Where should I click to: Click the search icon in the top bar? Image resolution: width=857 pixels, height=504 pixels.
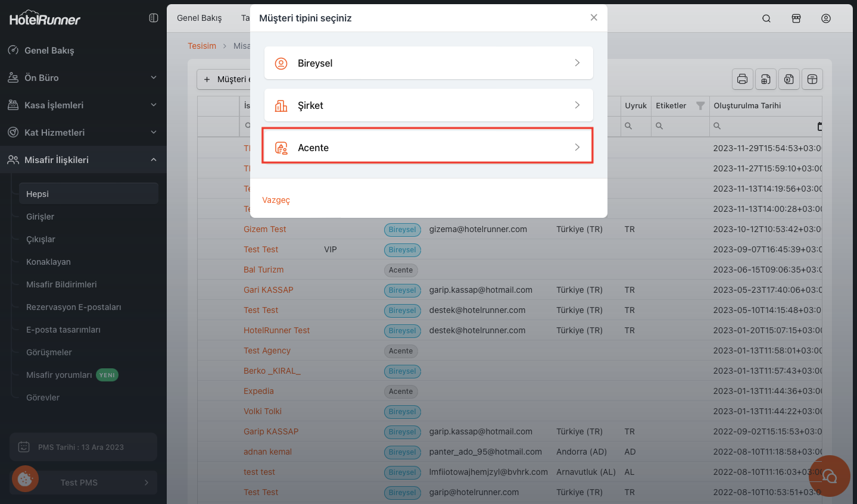click(x=766, y=18)
